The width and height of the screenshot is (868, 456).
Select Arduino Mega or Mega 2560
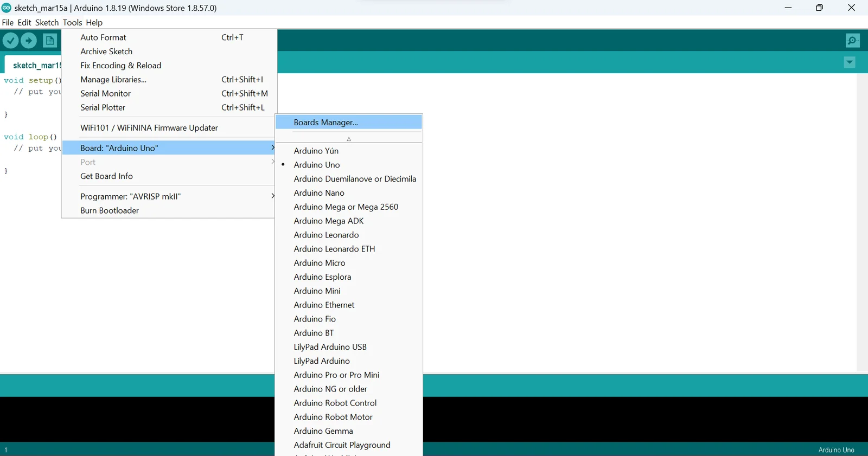pos(349,207)
